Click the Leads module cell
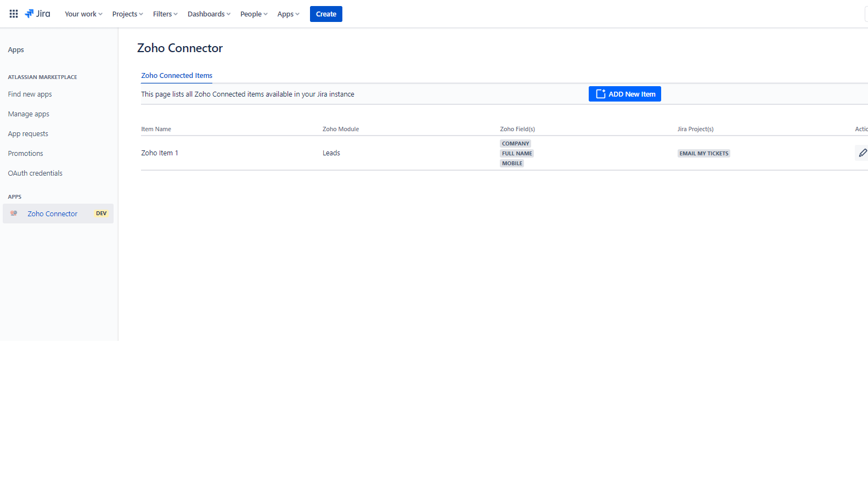868x494 pixels. click(x=331, y=153)
